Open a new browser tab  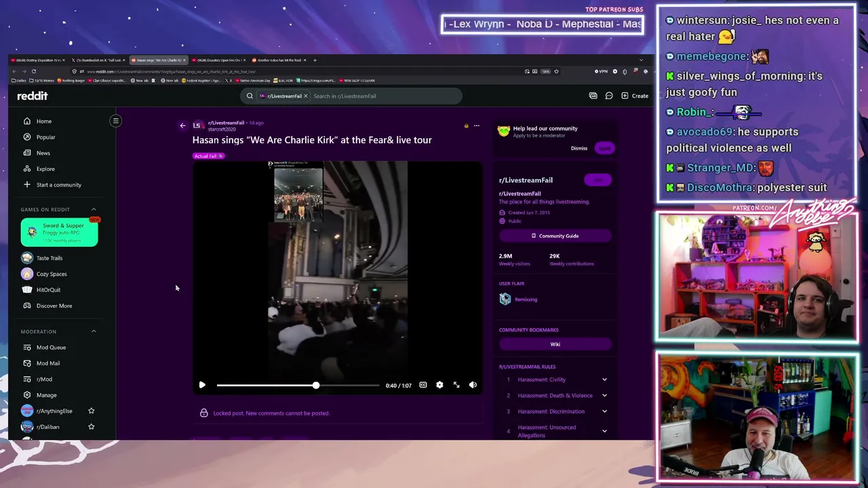point(315,60)
